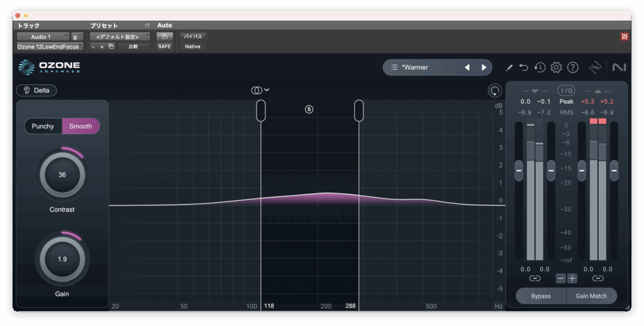Image resolution: width=644 pixels, height=326 pixels.
Task: Click the pencil edit icon
Action: [x=509, y=67]
